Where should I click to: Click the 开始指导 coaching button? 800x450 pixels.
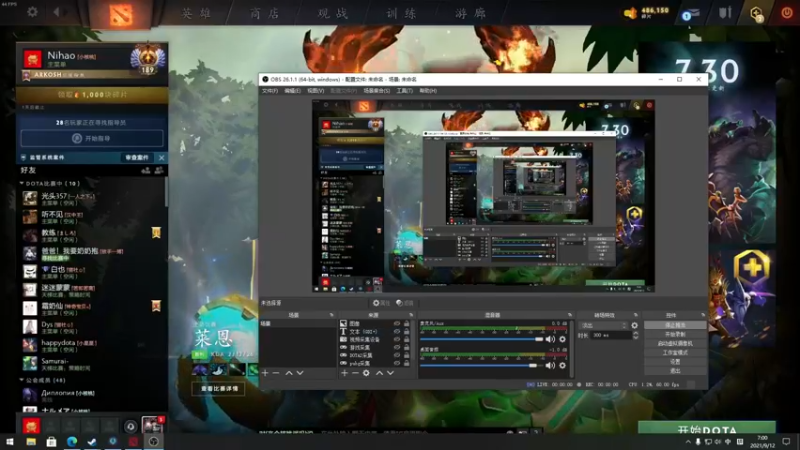pos(92,138)
